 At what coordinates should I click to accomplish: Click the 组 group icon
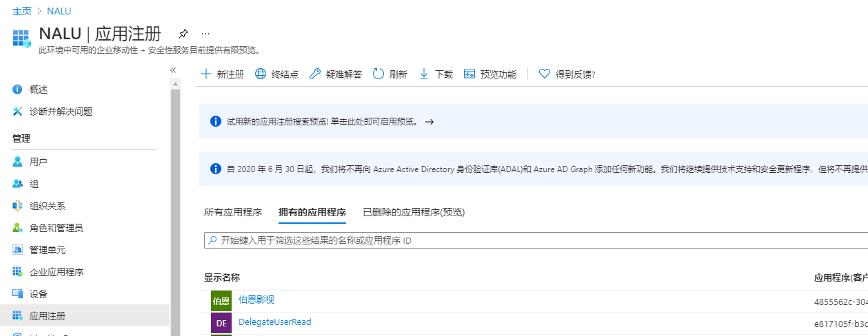point(18,184)
